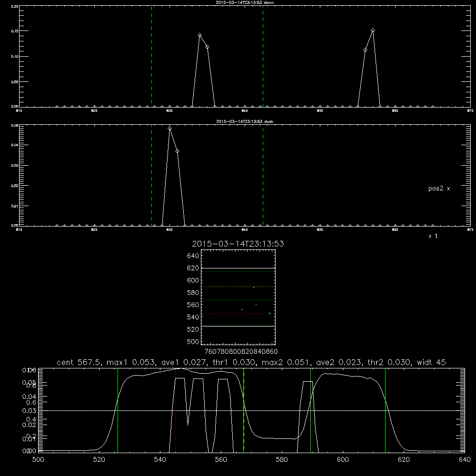Click x-axis label '620' of the bottom plot
This screenshot has width=476, height=476.
404,460
